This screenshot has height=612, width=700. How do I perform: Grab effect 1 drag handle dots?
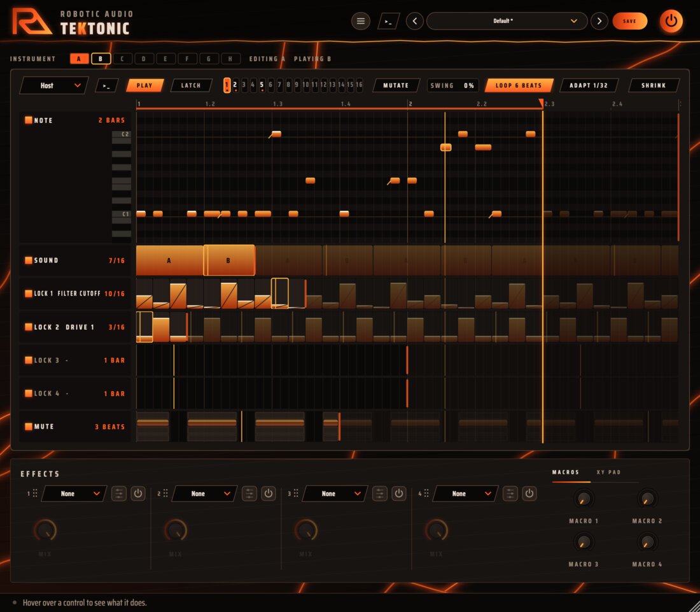click(x=35, y=493)
